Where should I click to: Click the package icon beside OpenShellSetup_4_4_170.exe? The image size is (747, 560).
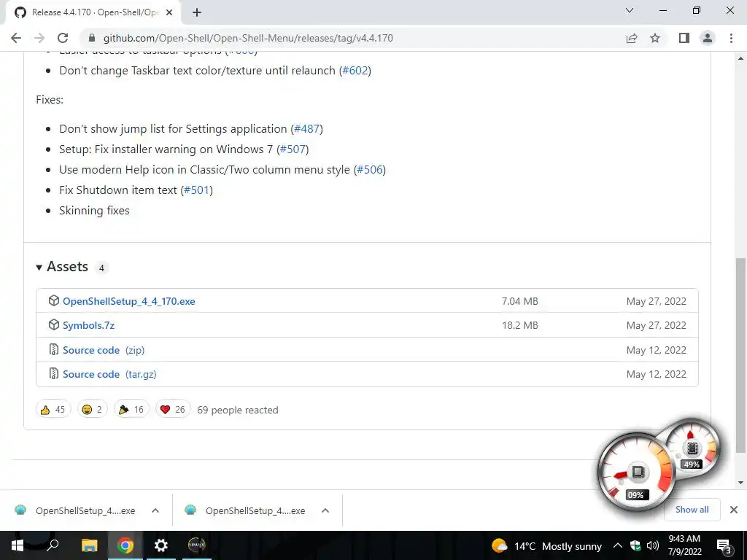(54, 301)
